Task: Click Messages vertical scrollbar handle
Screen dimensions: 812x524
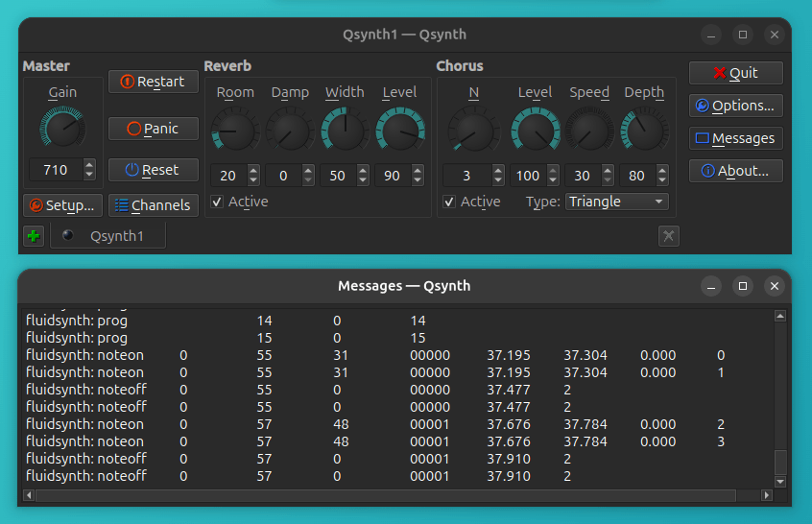Action: pos(780,463)
